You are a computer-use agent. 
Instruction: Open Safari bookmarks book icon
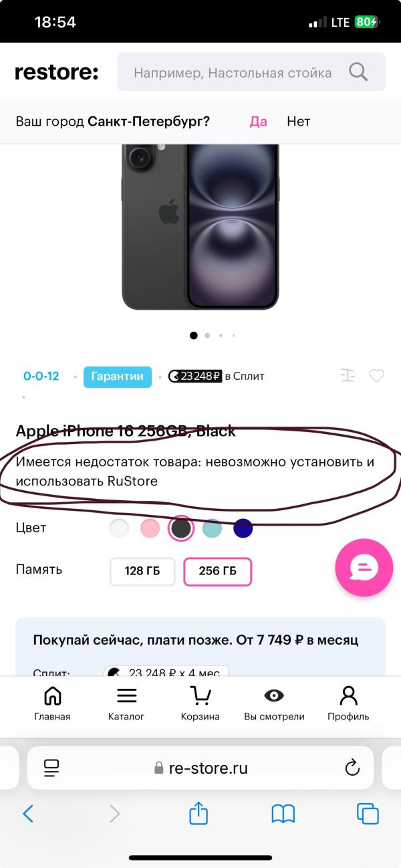283,814
